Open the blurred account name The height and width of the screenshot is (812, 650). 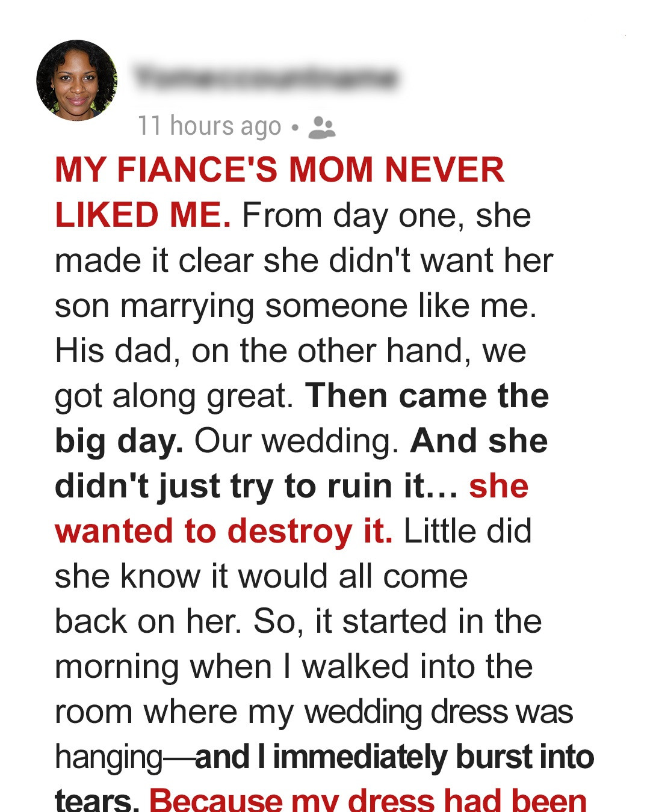click(266, 78)
